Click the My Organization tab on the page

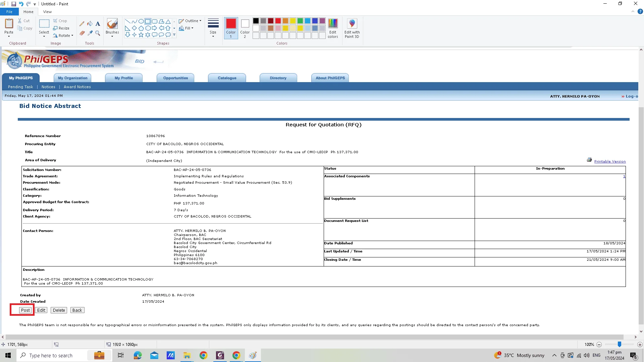click(x=72, y=78)
